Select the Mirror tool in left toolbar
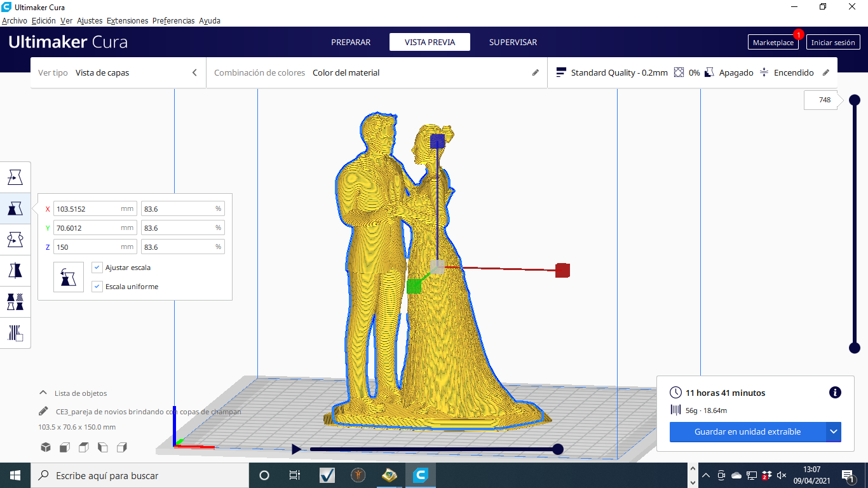This screenshot has width=868, height=488. tap(15, 271)
